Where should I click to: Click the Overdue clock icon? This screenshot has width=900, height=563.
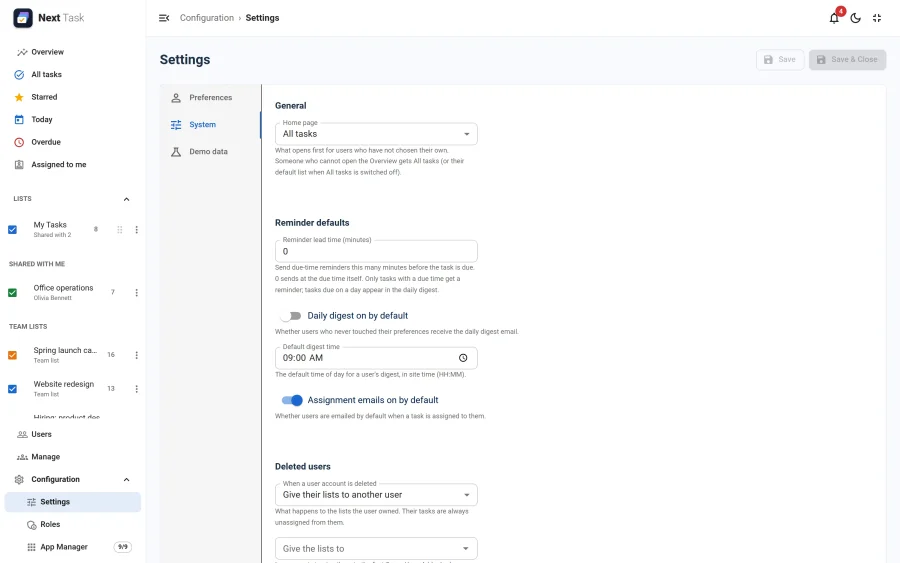19,142
